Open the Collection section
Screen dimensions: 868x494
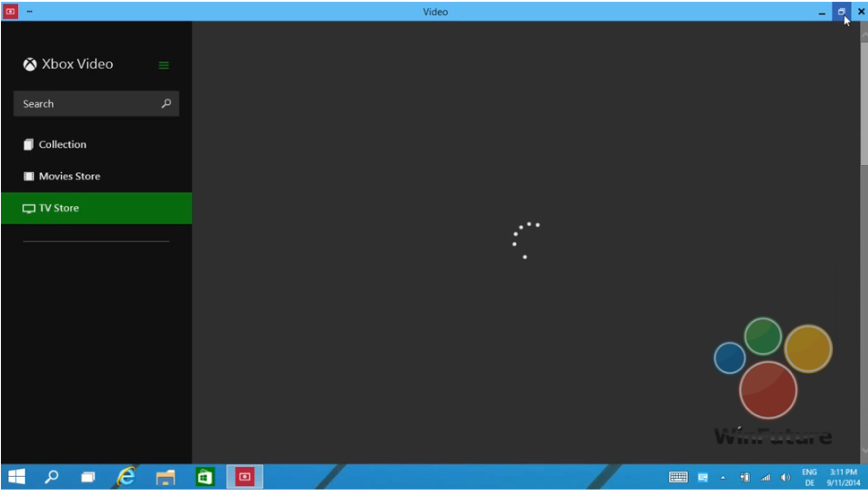(97, 144)
